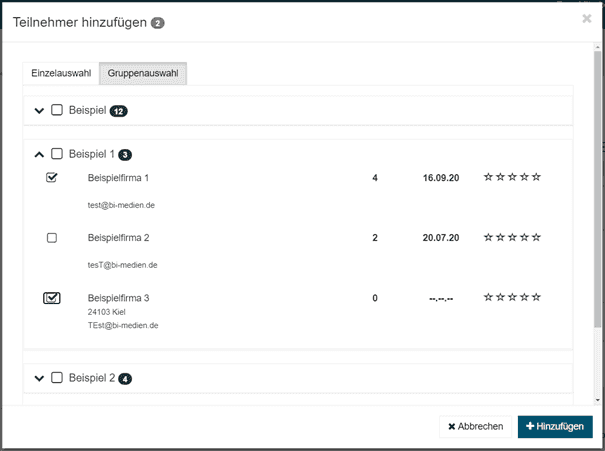Screen dimensions: 605x451
Task: Click fifth rating star of Beispielfirma 3
Action: (x=536, y=297)
